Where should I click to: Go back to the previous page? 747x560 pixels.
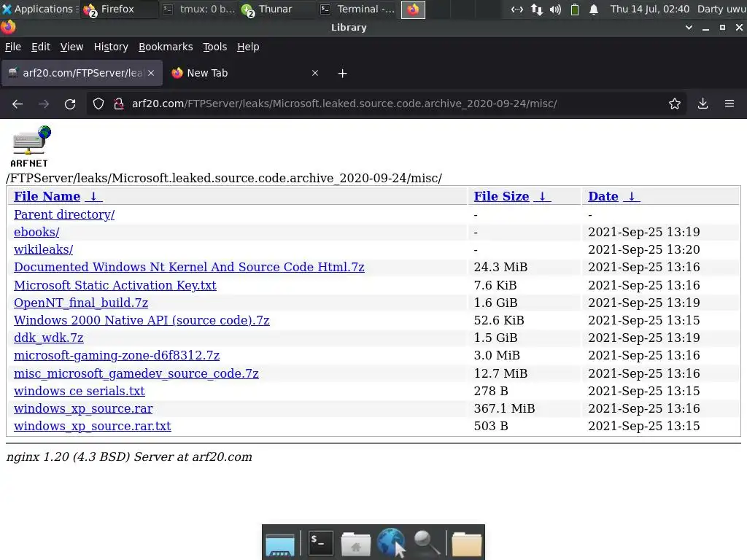(18, 104)
